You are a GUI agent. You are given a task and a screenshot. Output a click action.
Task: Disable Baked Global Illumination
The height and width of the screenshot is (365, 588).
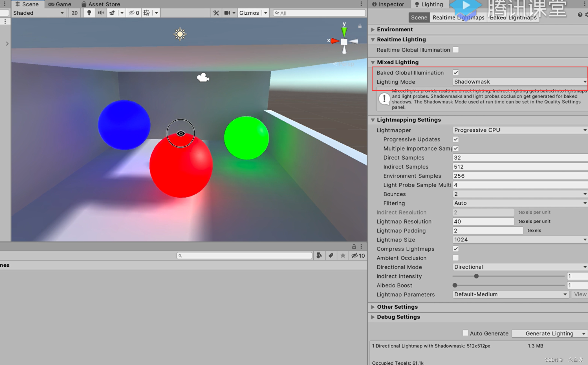point(456,72)
